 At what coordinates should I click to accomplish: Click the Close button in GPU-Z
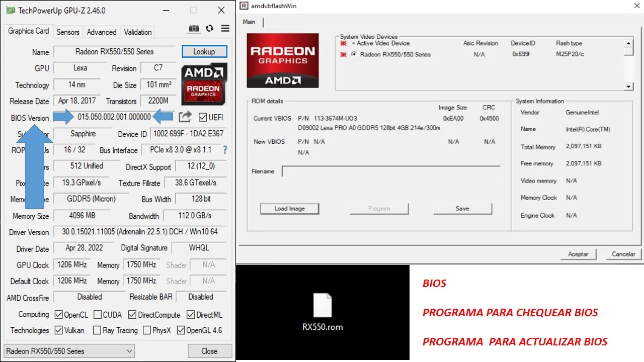210,351
